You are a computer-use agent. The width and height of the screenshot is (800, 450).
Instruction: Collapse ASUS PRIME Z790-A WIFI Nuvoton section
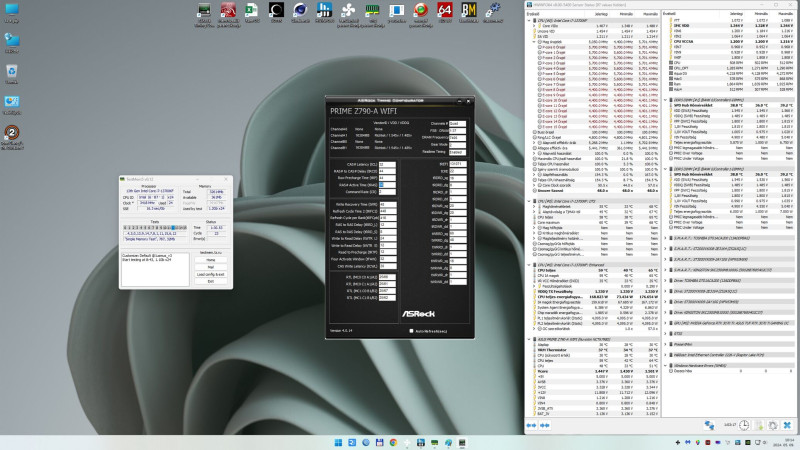(529, 339)
